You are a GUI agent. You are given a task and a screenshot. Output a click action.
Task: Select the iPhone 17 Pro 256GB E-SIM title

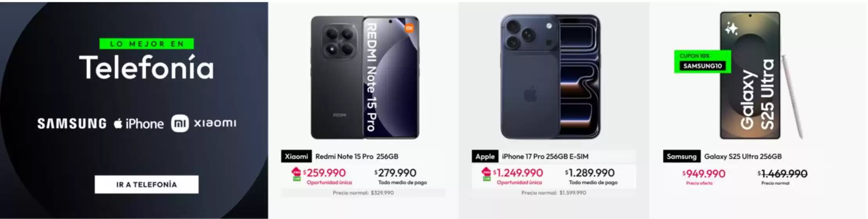pos(545,156)
